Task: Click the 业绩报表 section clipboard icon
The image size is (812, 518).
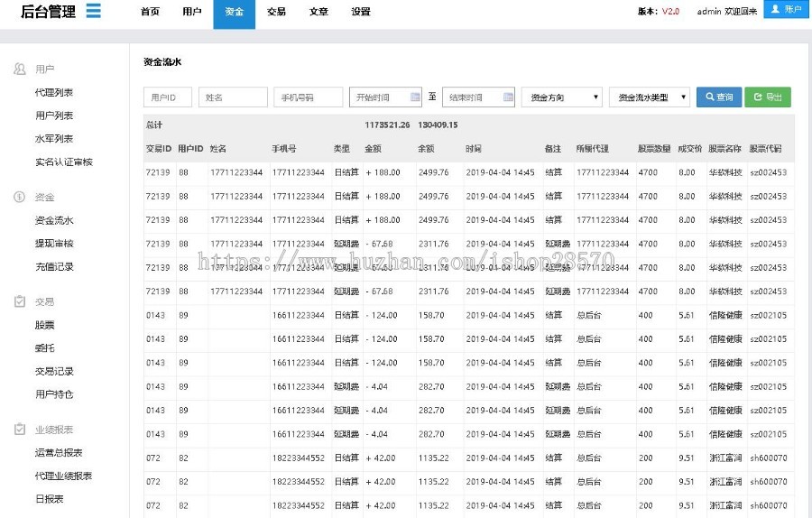Action: (x=20, y=429)
